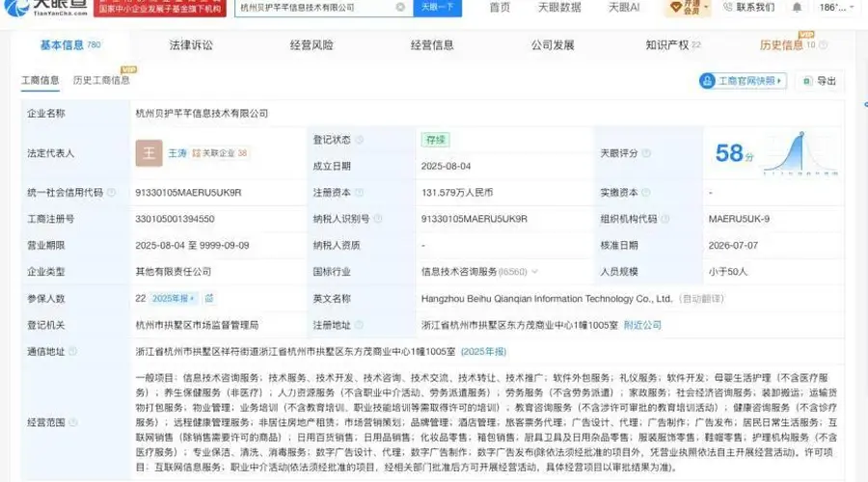The image size is (868, 482).
Task: Open the notification bell
Action: click(x=797, y=7)
